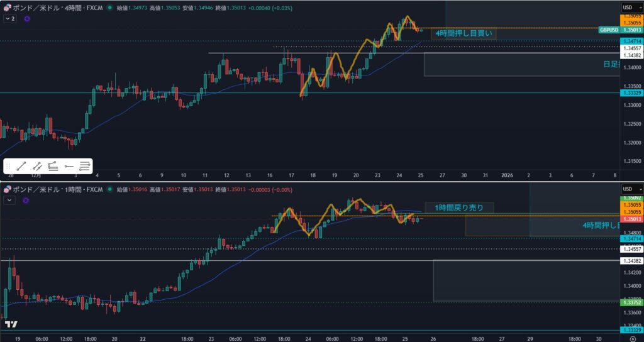Toggle green market status dot on 1-hour chart
Image resolution: width=644 pixels, height=342 pixels.
[111, 189]
